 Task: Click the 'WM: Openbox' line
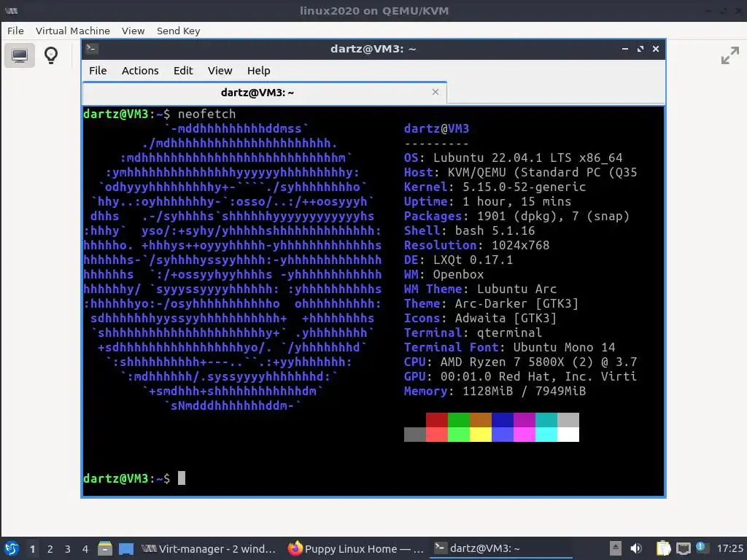tap(444, 274)
